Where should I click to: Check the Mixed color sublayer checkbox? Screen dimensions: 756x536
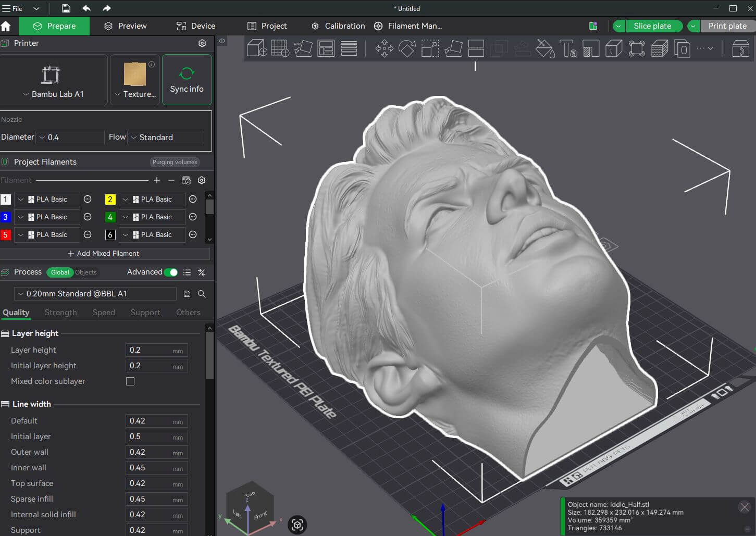pyautogui.click(x=130, y=381)
